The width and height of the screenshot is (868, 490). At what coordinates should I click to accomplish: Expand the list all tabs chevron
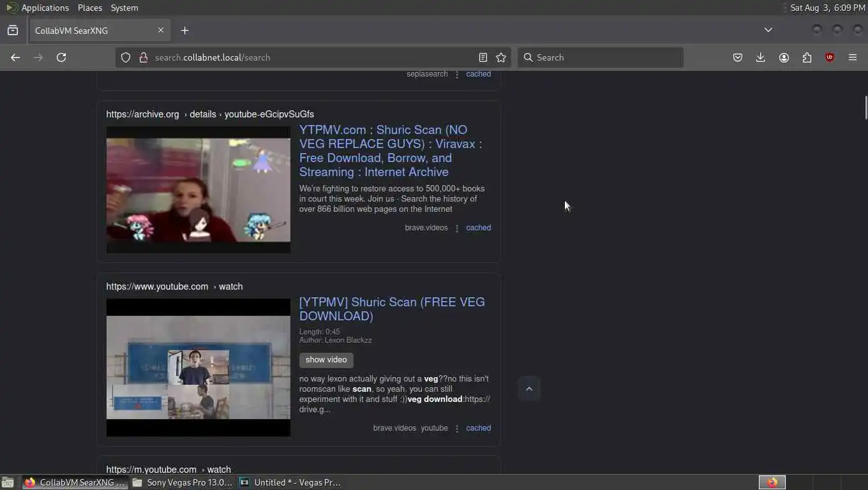tap(768, 30)
